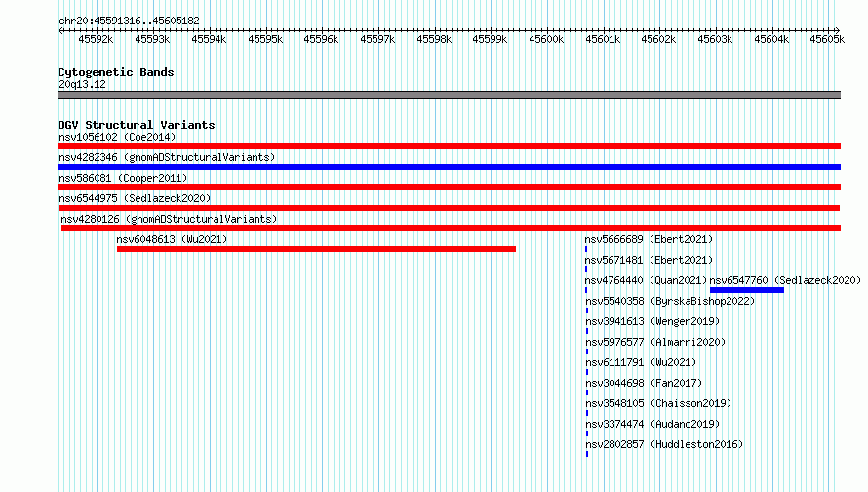Viewport: 868px width, 492px height.
Task: Click nsv5666689 (Ebert2021) variant label
Action: tap(649, 239)
